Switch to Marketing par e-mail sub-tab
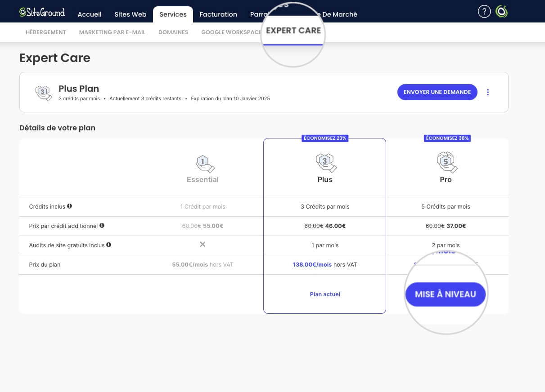 112,32
